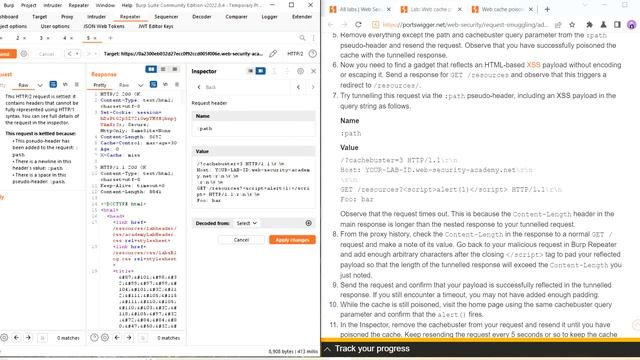
Task: Select response Pretty view tab
Action: (100, 85)
